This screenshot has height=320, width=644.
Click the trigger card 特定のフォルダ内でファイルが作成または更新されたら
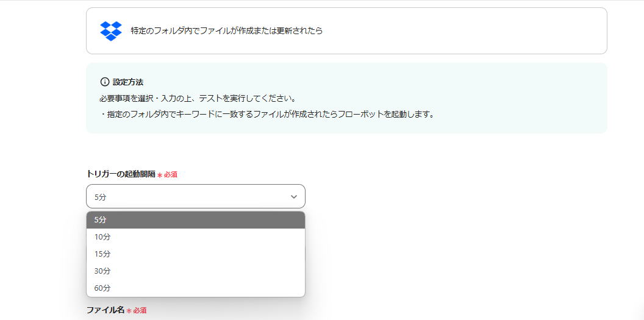[x=346, y=30]
